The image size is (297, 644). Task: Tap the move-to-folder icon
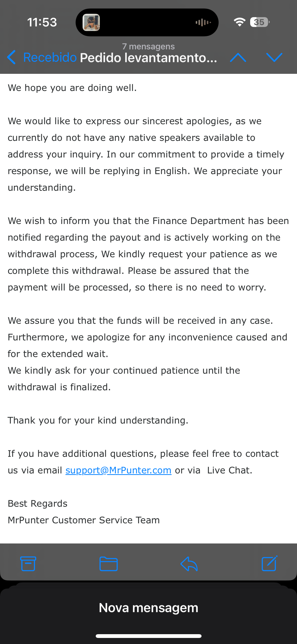click(x=109, y=563)
